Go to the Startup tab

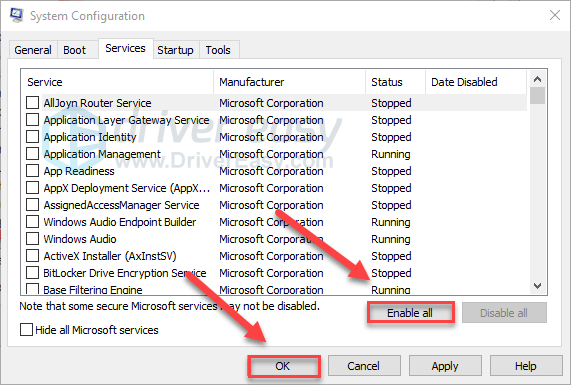pos(175,50)
